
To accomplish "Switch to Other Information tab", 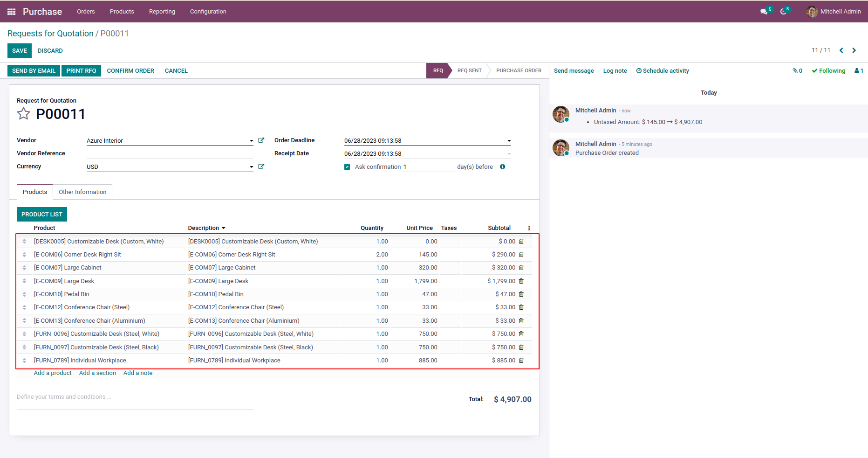I will [82, 192].
